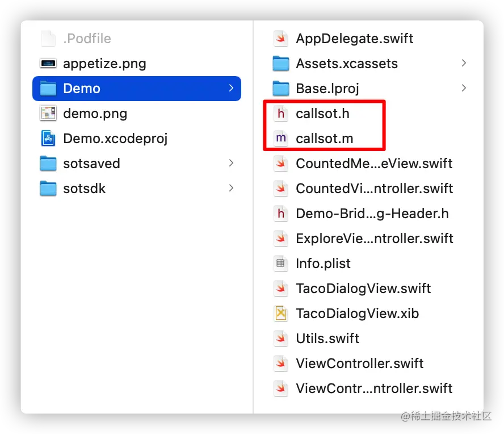Click the Swift icon of ViewContr...ntroller.swift

point(281,389)
